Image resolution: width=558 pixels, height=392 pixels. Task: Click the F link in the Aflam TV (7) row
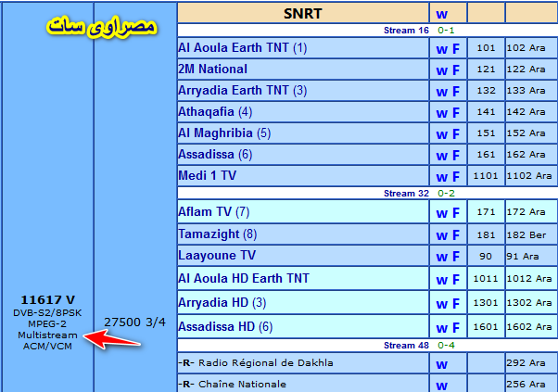(x=456, y=213)
